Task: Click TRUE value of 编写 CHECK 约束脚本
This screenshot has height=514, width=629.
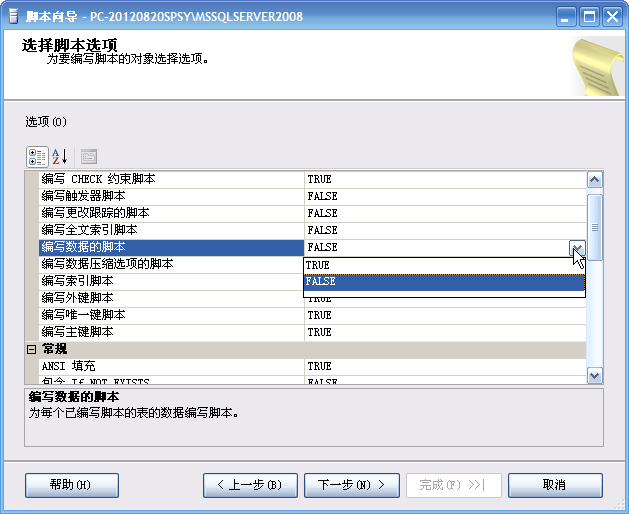Action: click(x=445, y=179)
